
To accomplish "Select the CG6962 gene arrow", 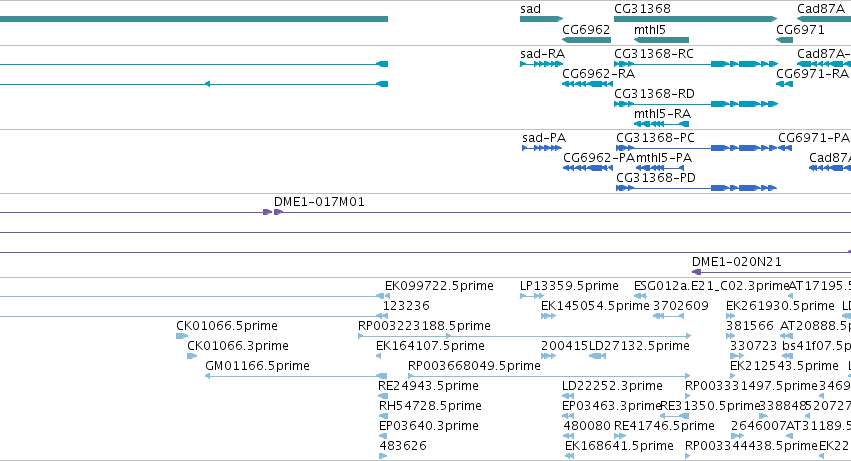I will (x=586, y=40).
